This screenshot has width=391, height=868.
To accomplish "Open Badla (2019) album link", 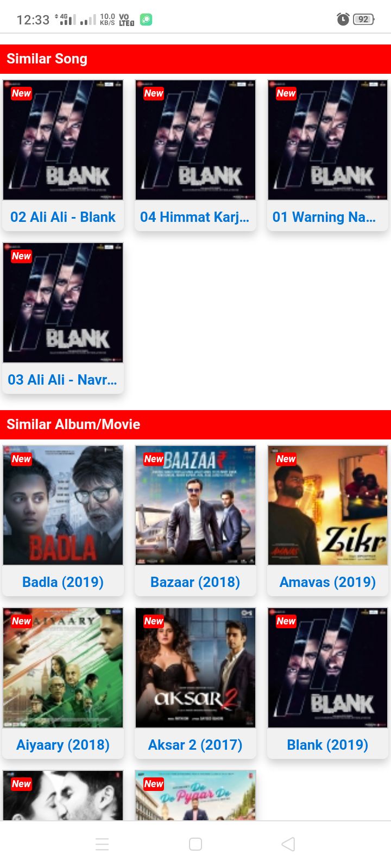I will (x=63, y=582).
